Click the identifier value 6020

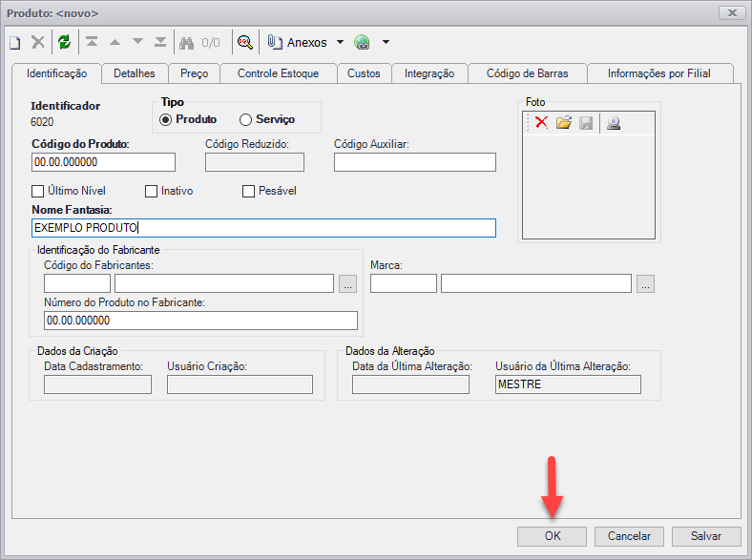42,122
